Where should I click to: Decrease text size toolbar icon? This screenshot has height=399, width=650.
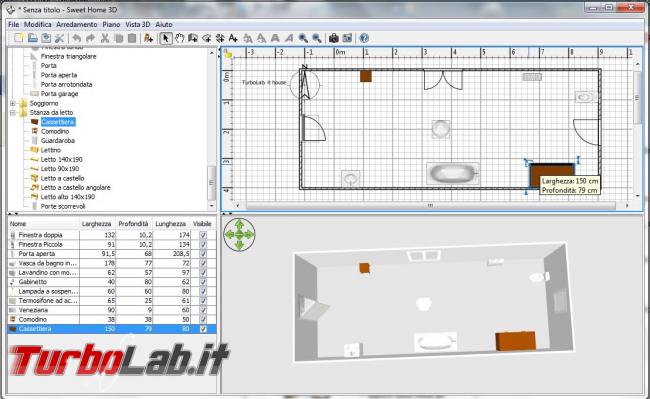coord(261,38)
